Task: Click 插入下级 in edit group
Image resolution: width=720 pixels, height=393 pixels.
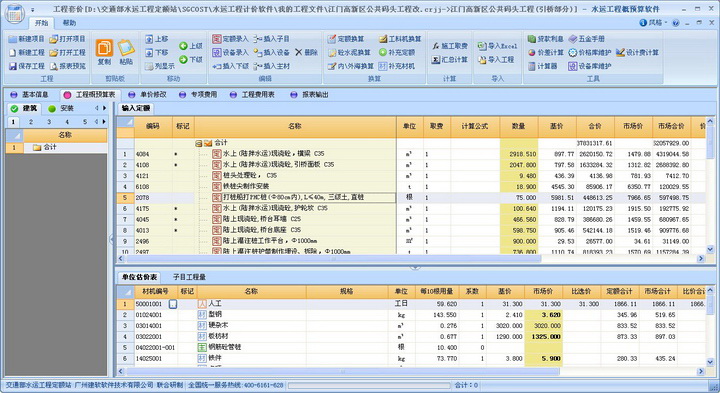Action: [231, 66]
